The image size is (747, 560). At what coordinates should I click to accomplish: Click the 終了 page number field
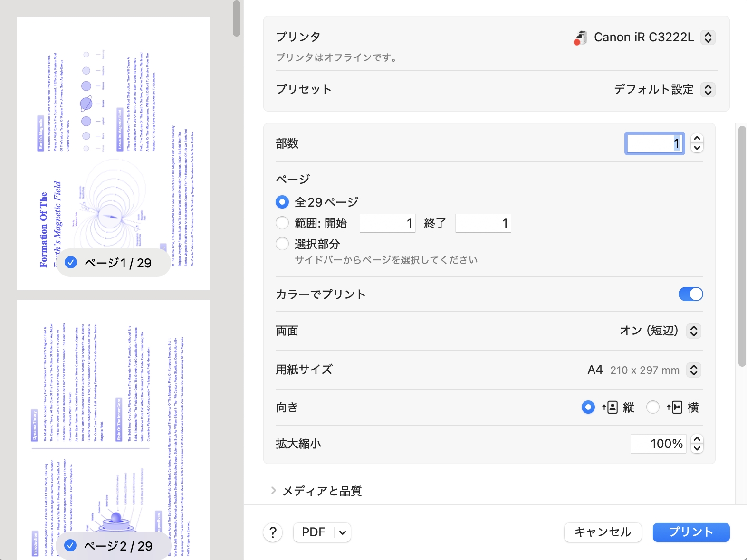pos(483,223)
